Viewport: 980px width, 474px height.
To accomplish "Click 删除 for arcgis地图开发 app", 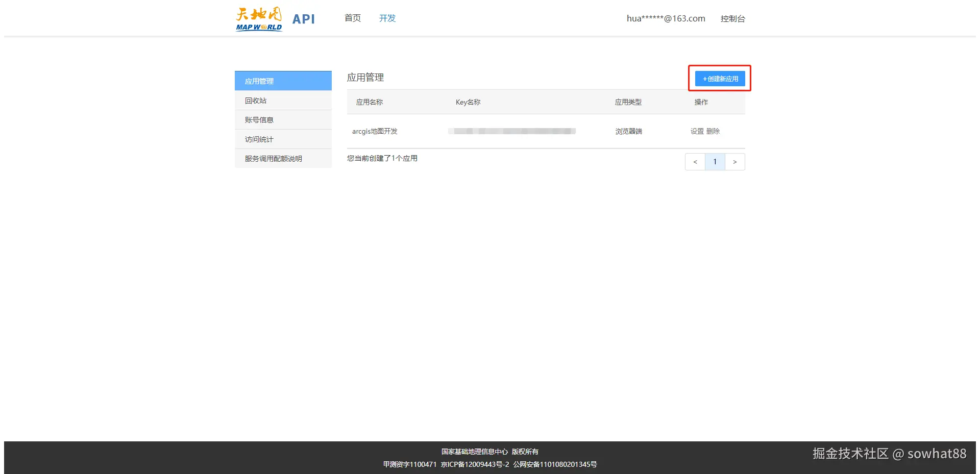I will (713, 131).
